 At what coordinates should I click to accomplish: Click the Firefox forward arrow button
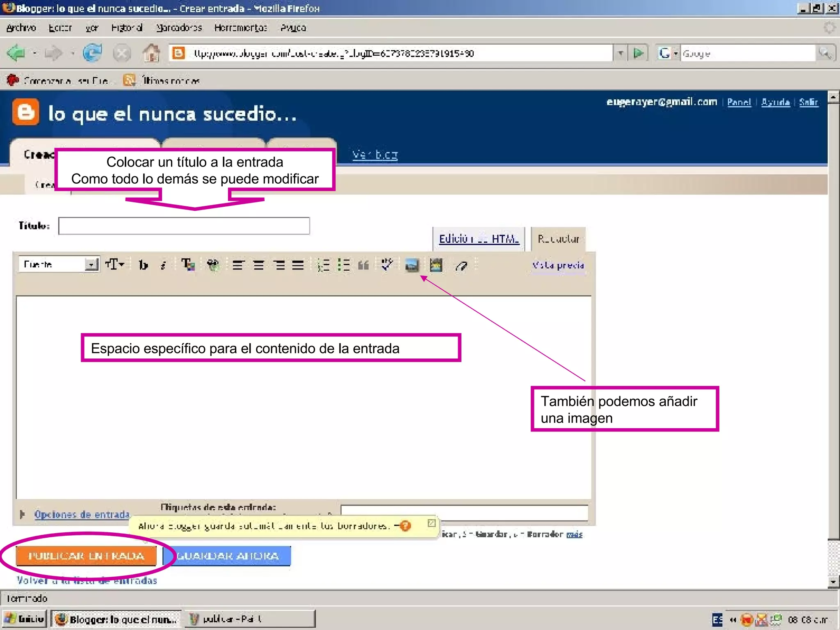click(x=53, y=53)
